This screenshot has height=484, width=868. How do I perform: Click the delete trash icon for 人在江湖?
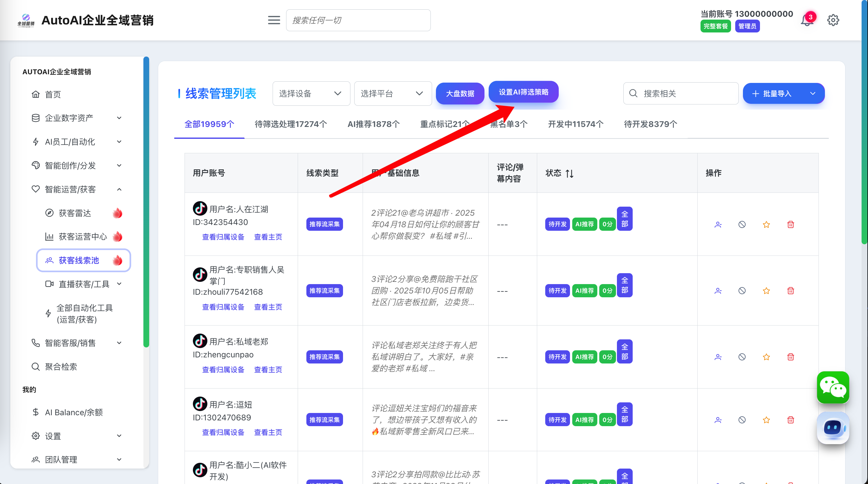(791, 224)
